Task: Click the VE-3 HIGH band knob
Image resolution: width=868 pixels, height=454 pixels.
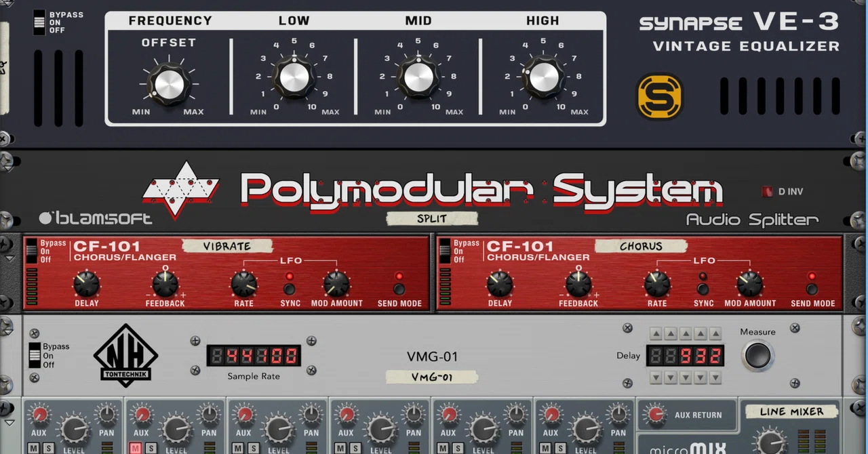Action: pos(543,77)
